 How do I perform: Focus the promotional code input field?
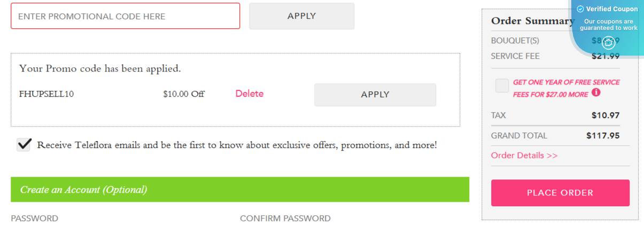(125, 16)
